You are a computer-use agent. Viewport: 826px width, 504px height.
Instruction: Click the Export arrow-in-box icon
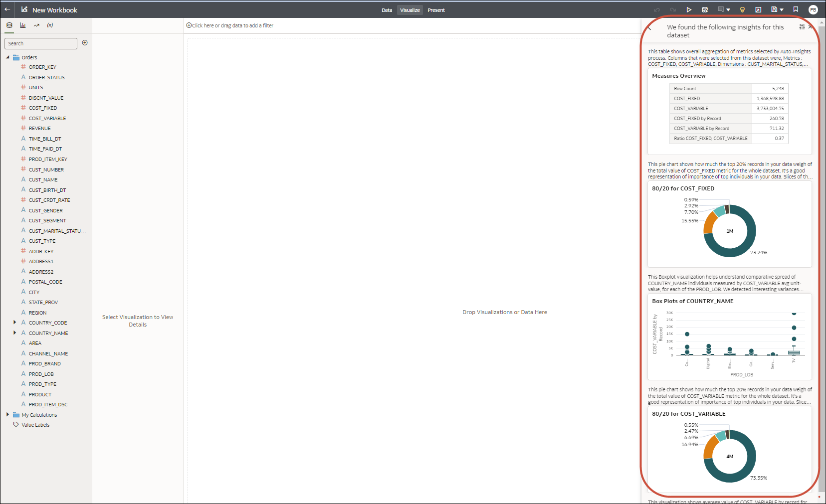coord(758,10)
